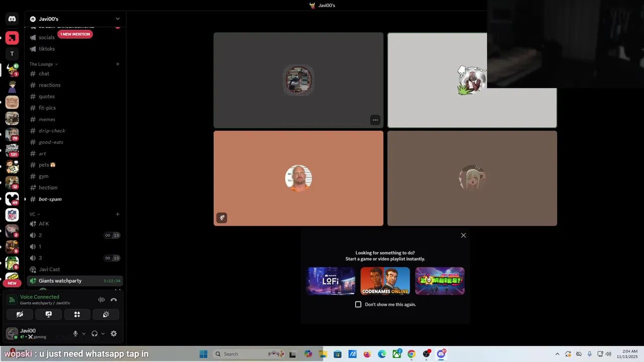This screenshot has height=362, width=644.
Task: Open microphone input options arrow
Action: click(x=84, y=333)
